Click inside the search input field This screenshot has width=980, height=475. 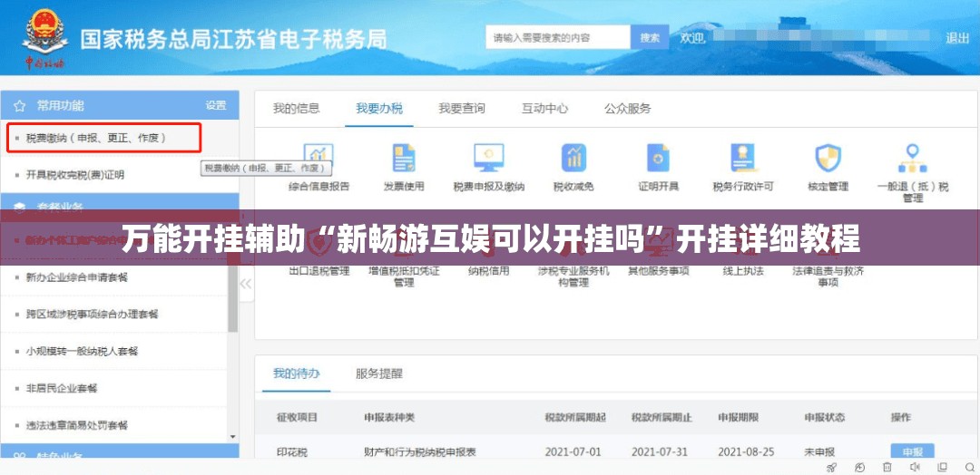click(558, 37)
